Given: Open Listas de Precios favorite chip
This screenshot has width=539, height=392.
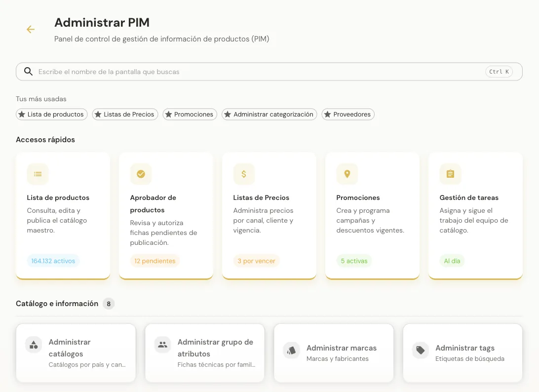Looking at the screenshot, I should (125, 114).
